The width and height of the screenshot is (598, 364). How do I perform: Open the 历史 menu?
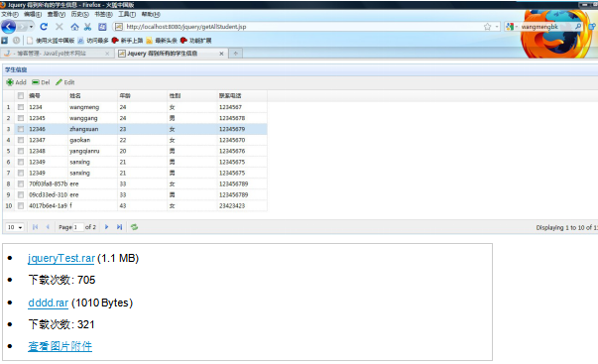click(79, 14)
